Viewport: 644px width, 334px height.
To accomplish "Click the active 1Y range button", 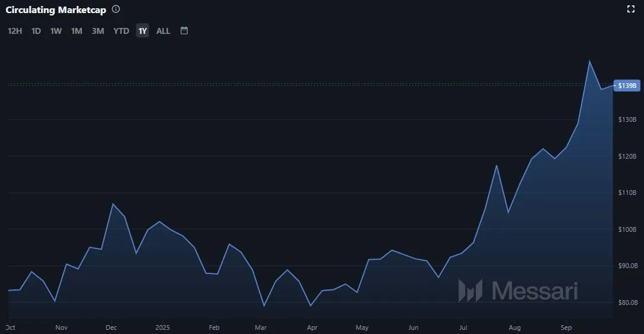I will pos(143,31).
